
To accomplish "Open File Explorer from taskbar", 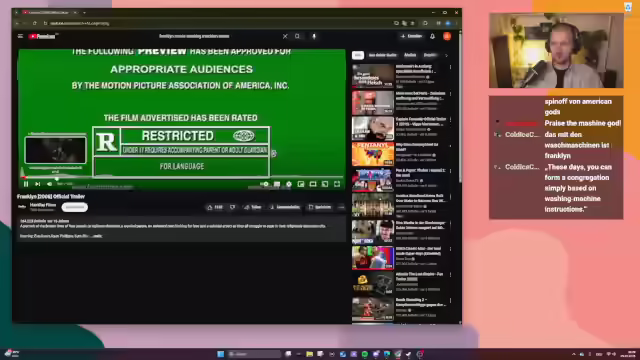I will 309,354.
